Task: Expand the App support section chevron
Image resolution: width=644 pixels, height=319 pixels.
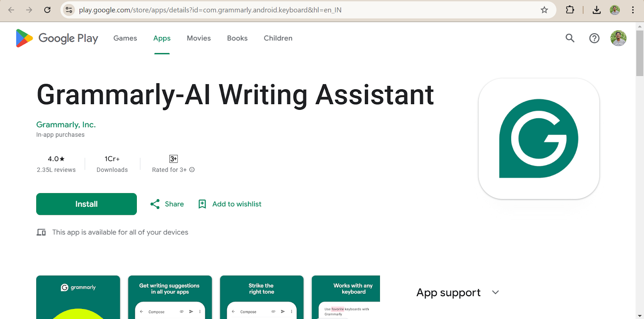Action: (x=495, y=292)
